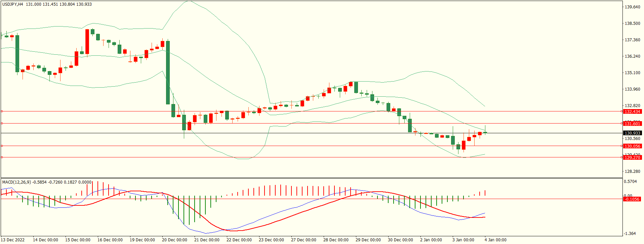Click the 28 Dec 00:00 date label
644x244 pixels.
336,240
